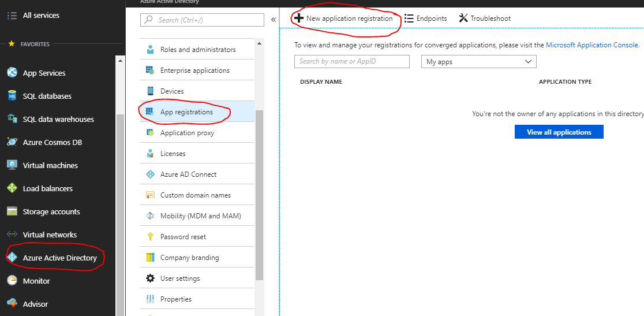Click the User settings gear icon
Viewport: 644px width, 316px height.
pos(150,278)
